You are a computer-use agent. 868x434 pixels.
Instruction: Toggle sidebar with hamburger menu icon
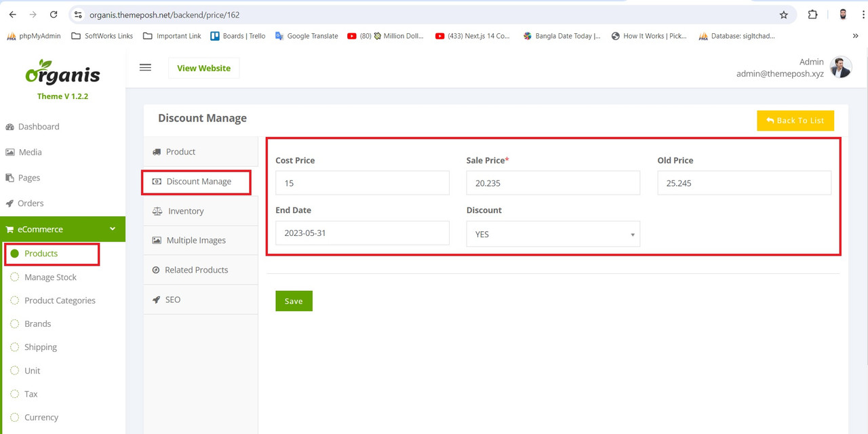click(x=145, y=67)
